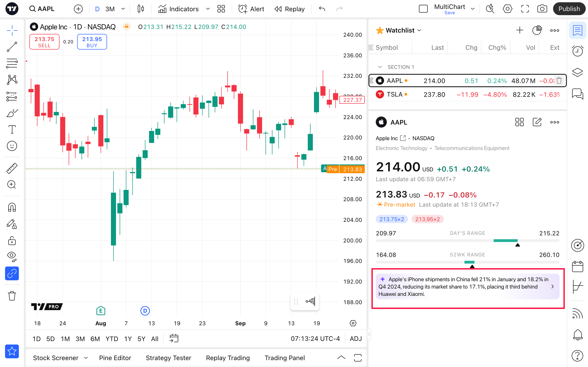This screenshot has height=367, width=588.
Task: Open the Pine Editor tab
Action: (x=115, y=358)
